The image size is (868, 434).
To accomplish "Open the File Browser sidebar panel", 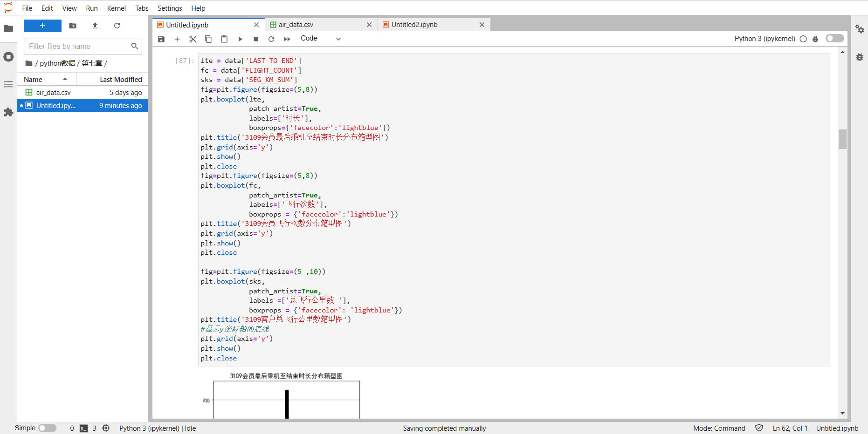I will 8,29.
